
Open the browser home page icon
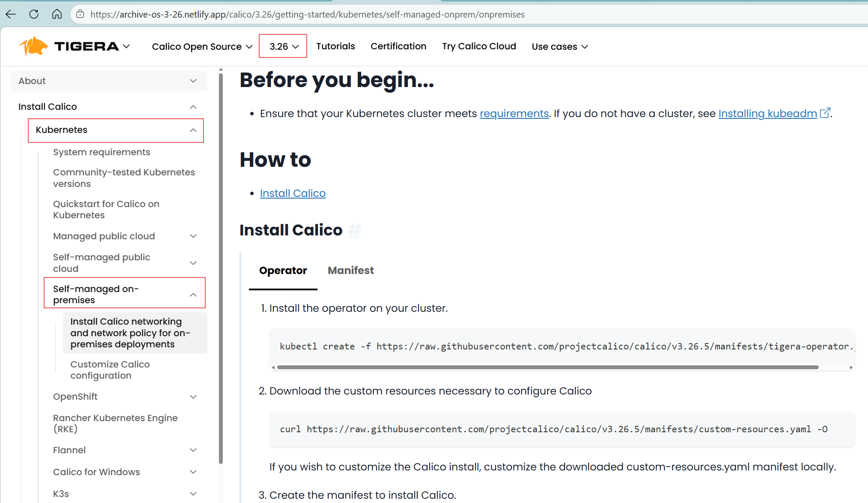[x=57, y=14]
